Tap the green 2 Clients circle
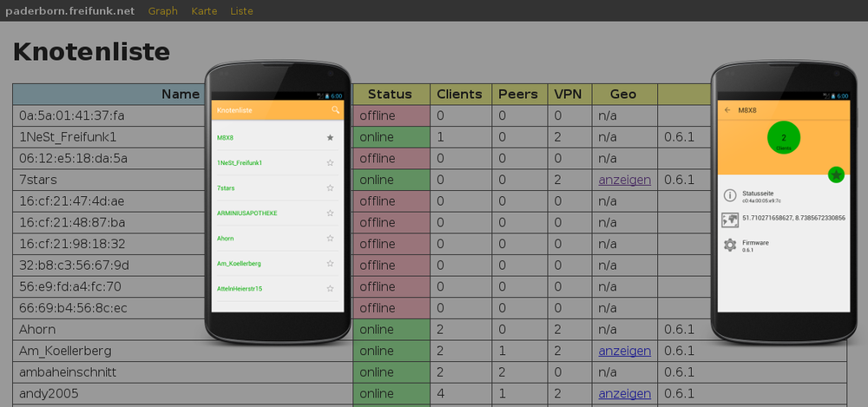 [x=784, y=138]
